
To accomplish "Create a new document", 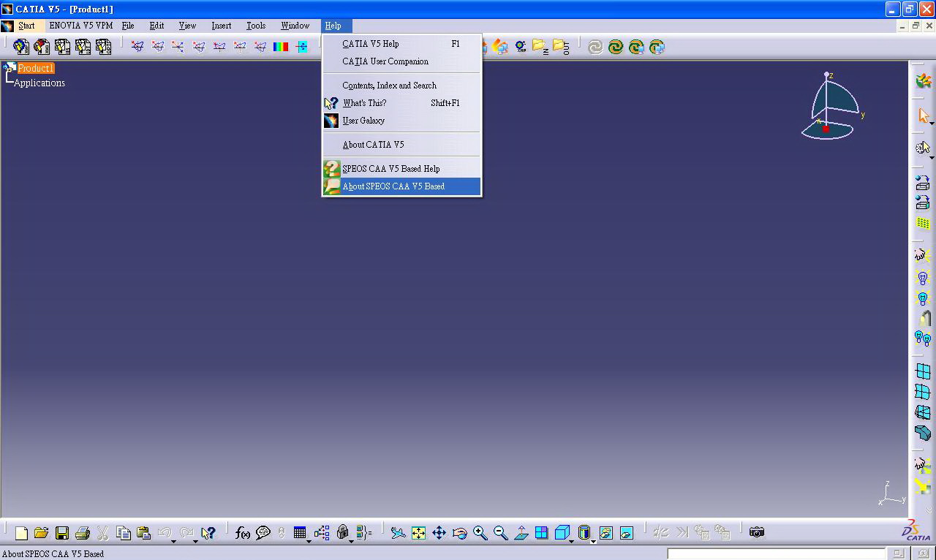I will pos(21,533).
